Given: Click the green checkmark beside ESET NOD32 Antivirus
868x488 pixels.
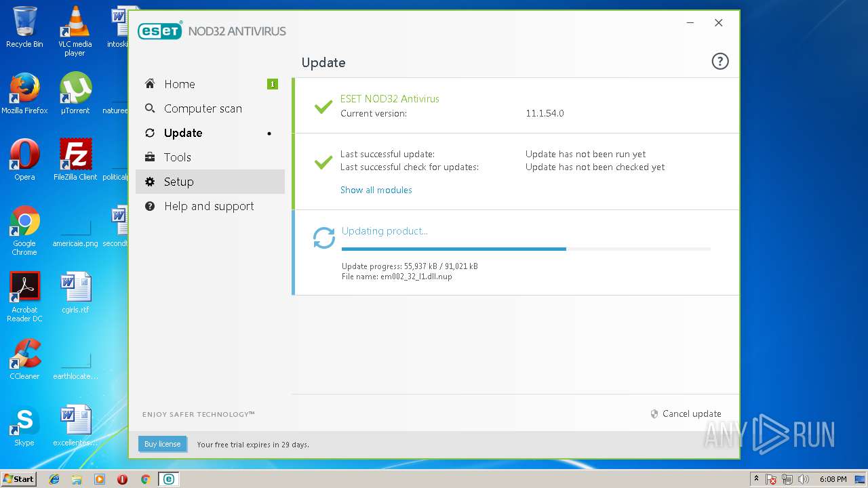Looking at the screenshot, I should (323, 106).
